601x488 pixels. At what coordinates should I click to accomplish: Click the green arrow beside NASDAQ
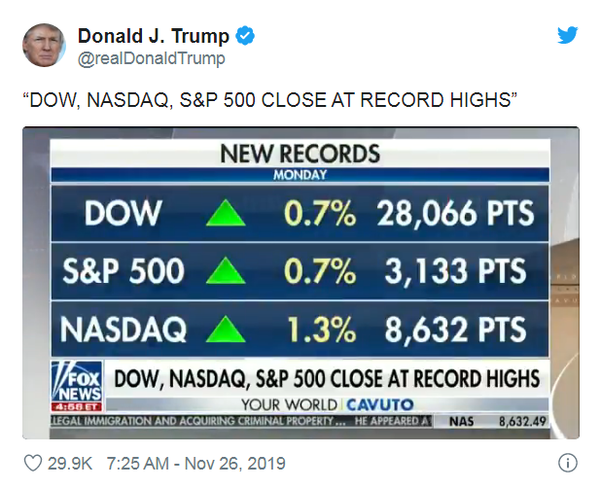[x=226, y=329]
